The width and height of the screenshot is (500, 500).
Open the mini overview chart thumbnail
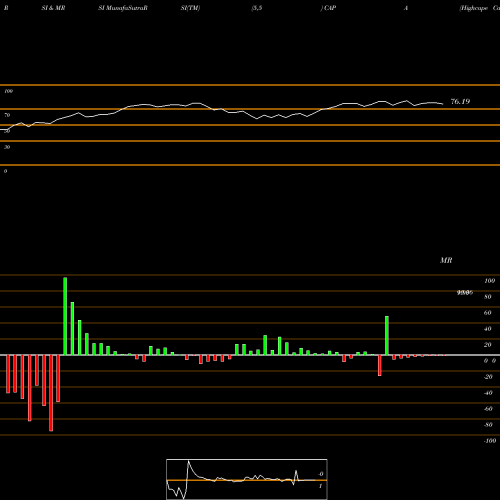coord(247,479)
